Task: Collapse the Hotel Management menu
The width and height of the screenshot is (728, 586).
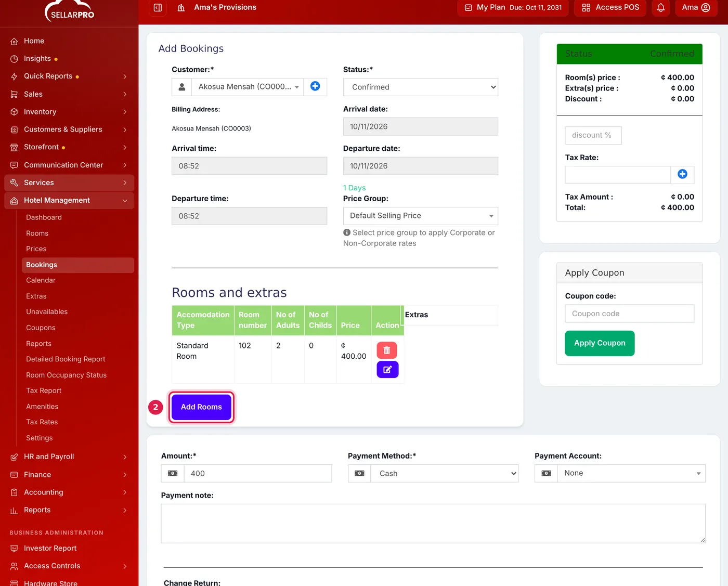Action: click(x=69, y=200)
